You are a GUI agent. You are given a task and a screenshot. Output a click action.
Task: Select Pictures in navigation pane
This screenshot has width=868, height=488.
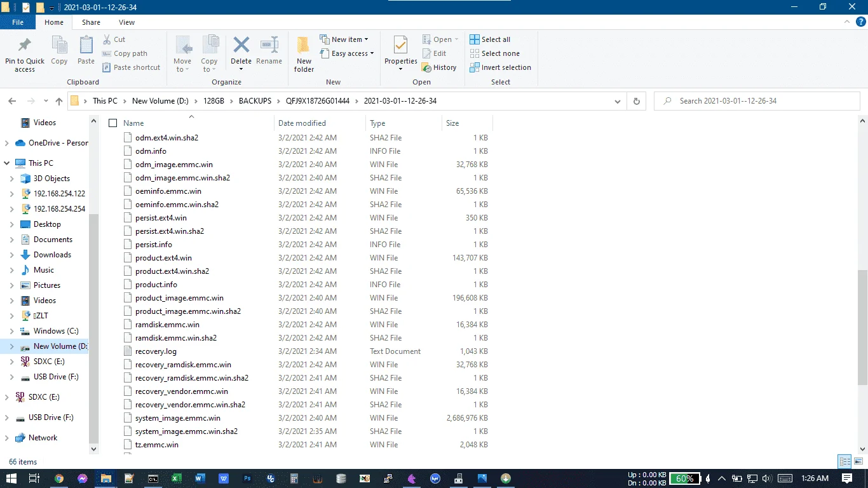[47, 285]
